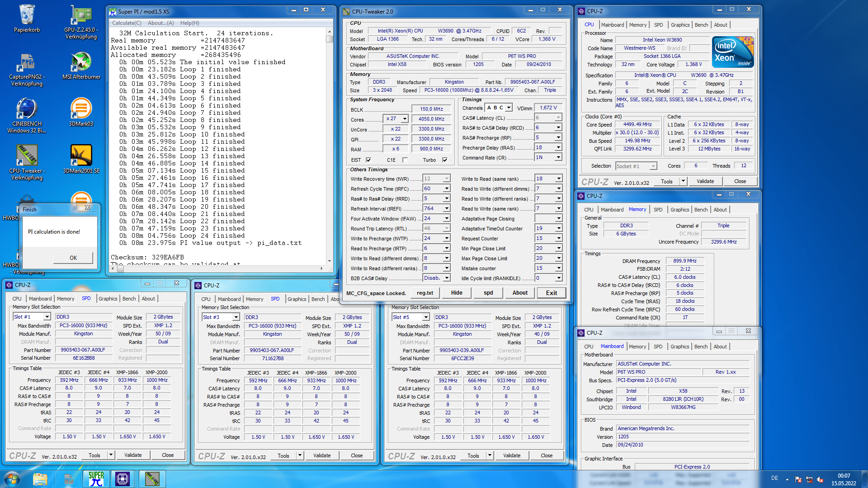Expand Tools arrow in CPU-Z CPU window
This screenshot has height=488, width=868.
[x=683, y=181]
